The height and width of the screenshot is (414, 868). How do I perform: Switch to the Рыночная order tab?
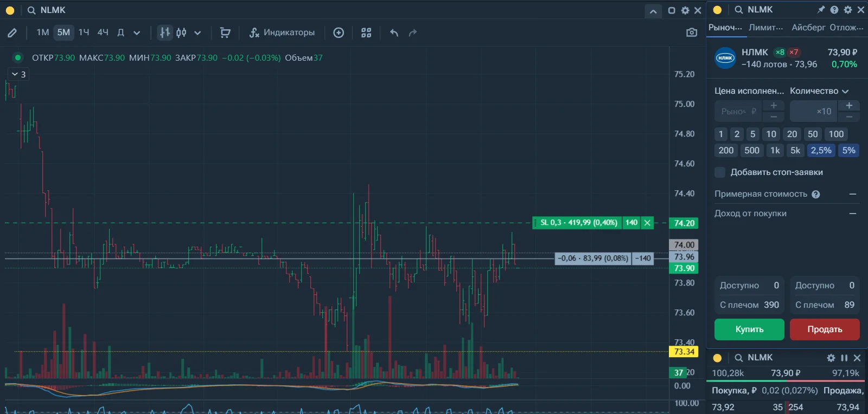coord(725,28)
